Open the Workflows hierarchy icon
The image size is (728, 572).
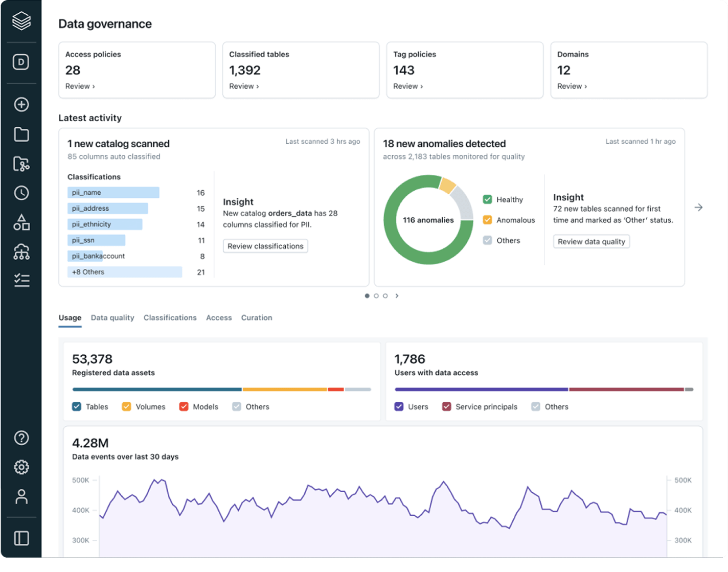(21, 251)
